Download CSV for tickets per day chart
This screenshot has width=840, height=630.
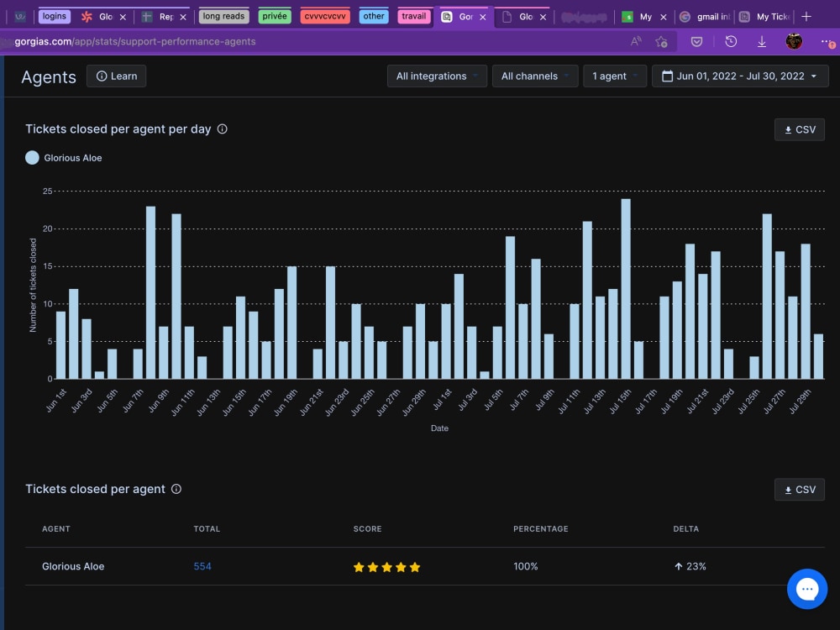(800, 129)
